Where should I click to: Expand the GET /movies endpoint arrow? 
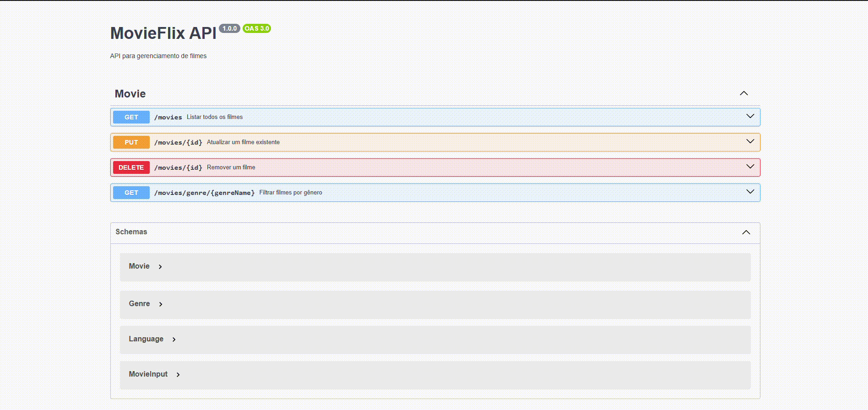(x=750, y=116)
